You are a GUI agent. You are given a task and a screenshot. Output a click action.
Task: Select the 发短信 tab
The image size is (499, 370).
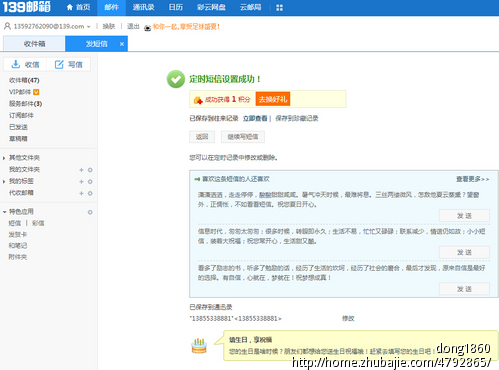97,44
